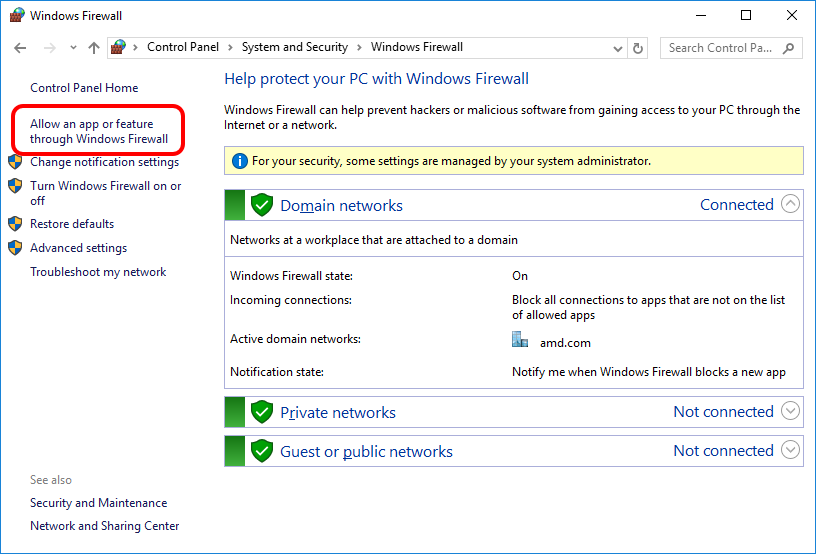Screen dimensions: 816x554
Task: Click the blue info icon in yellow banner
Action: (240, 161)
